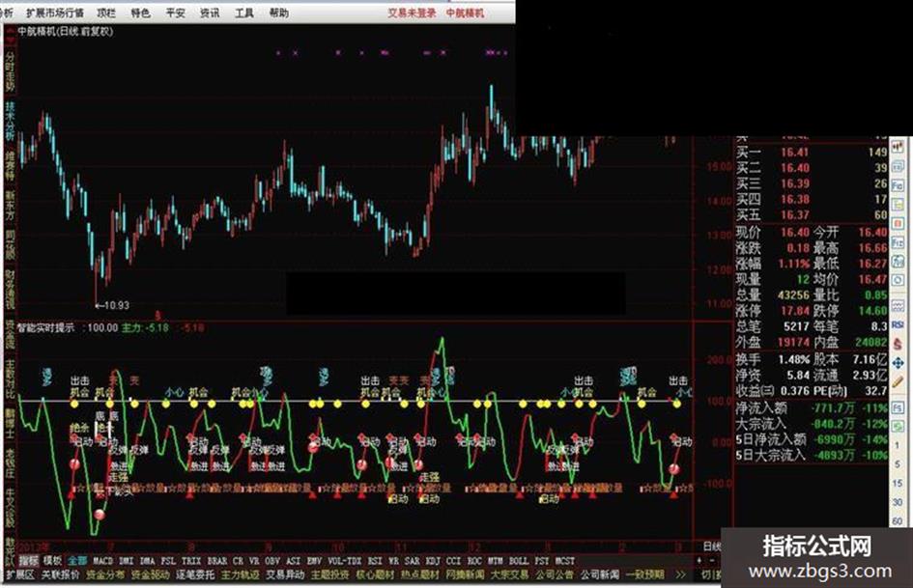Image resolution: width=913 pixels, height=588 pixels.
Task: Click the minus zoom button near indicator tabs
Action: coord(711,560)
